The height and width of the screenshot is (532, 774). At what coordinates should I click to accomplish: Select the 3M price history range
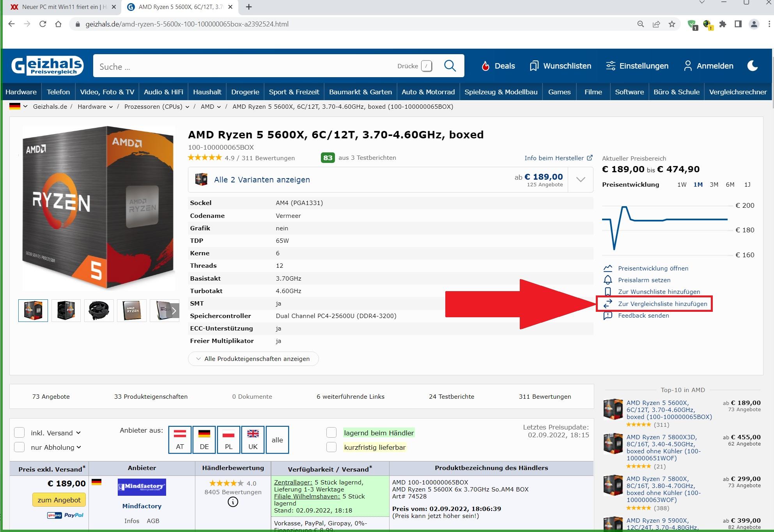tap(714, 184)
